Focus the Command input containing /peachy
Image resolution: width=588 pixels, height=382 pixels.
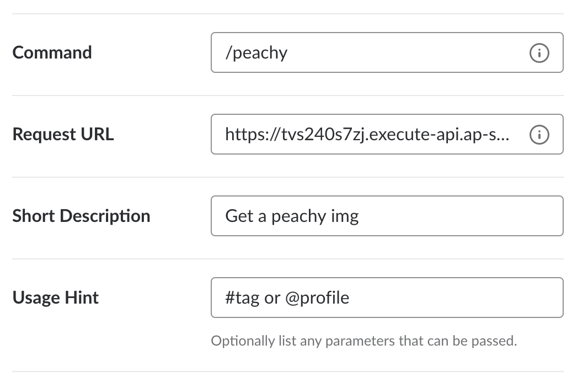[387, 52]
